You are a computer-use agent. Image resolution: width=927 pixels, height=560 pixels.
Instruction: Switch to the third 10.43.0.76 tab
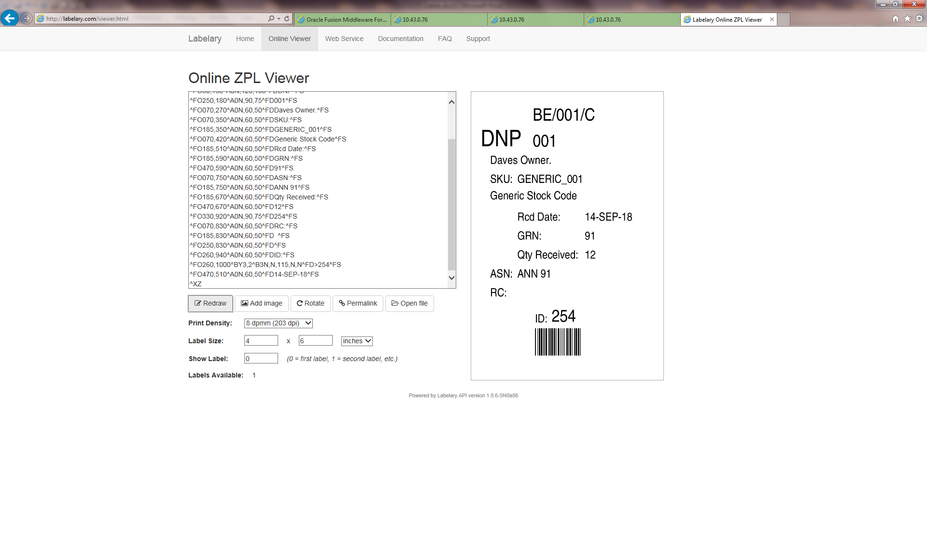pos(632,20)
